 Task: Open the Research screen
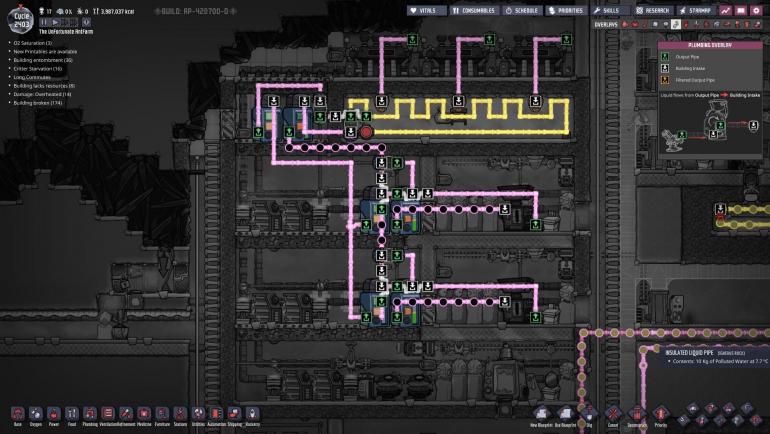653,10
